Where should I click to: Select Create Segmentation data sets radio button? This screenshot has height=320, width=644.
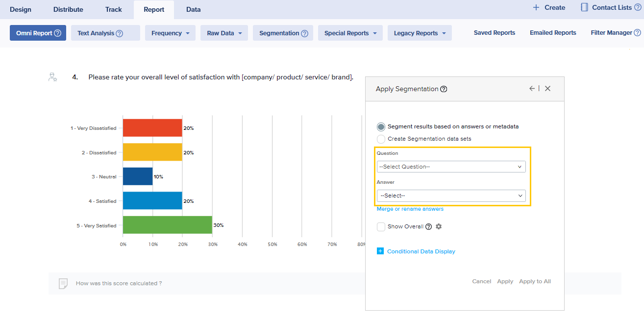381,139
